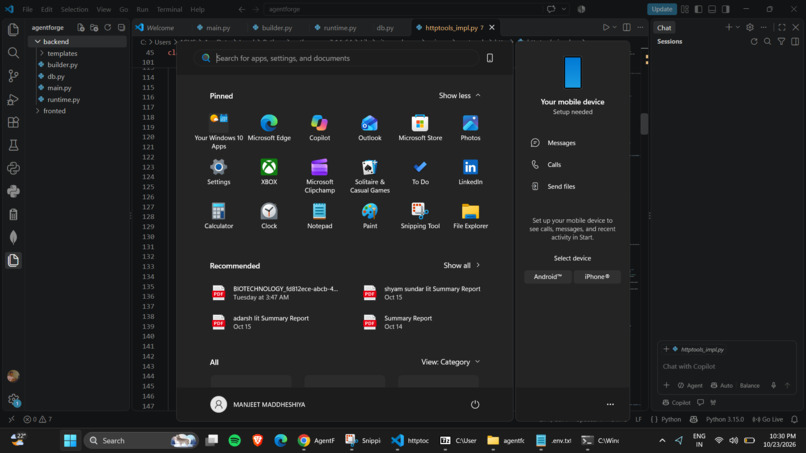Select Python language mode in status bar

point(671,420)
